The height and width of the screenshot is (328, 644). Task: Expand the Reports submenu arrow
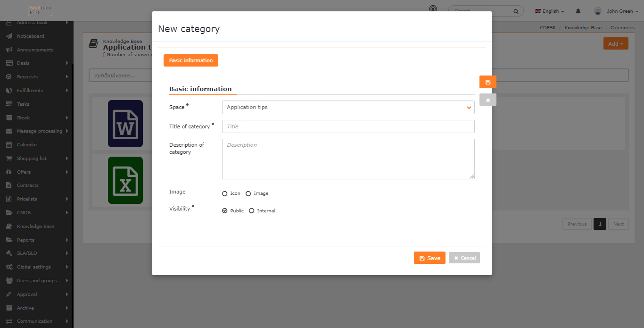pos(67,240)
